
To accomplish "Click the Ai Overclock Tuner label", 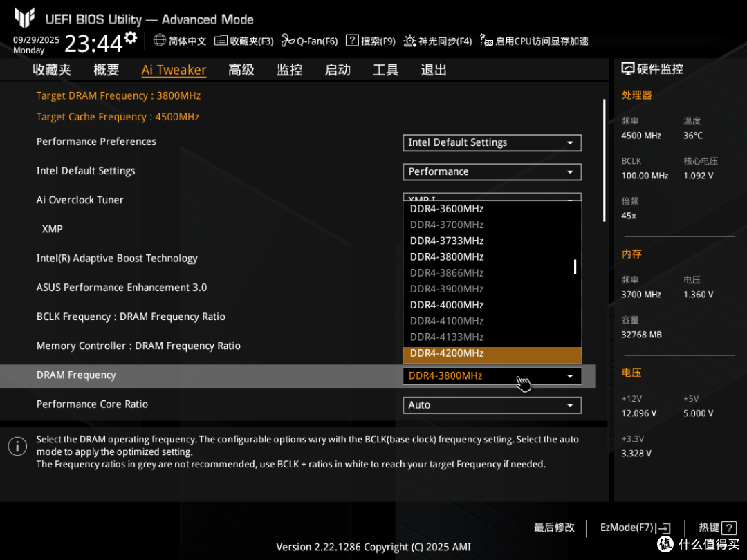I will pos(80,200).
